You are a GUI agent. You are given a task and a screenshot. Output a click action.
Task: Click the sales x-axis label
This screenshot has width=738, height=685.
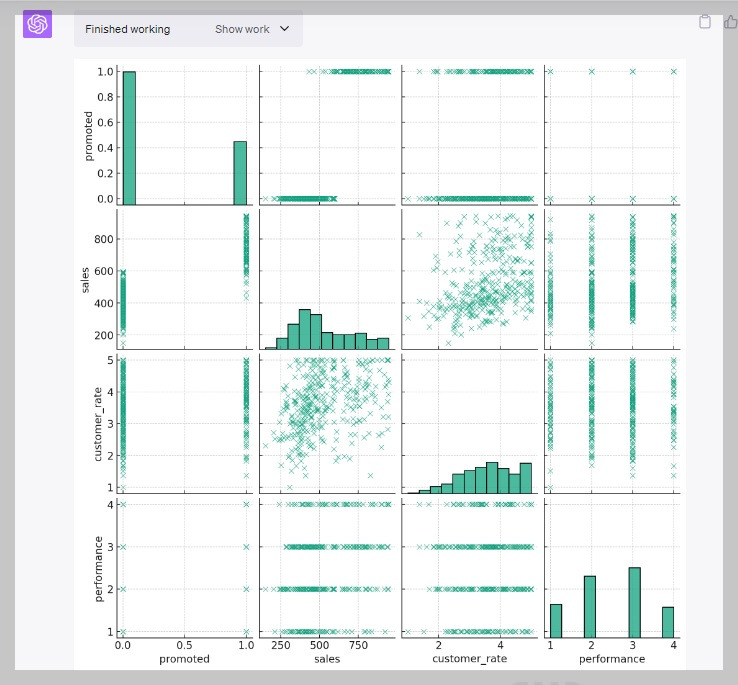(x=327, y=659)
